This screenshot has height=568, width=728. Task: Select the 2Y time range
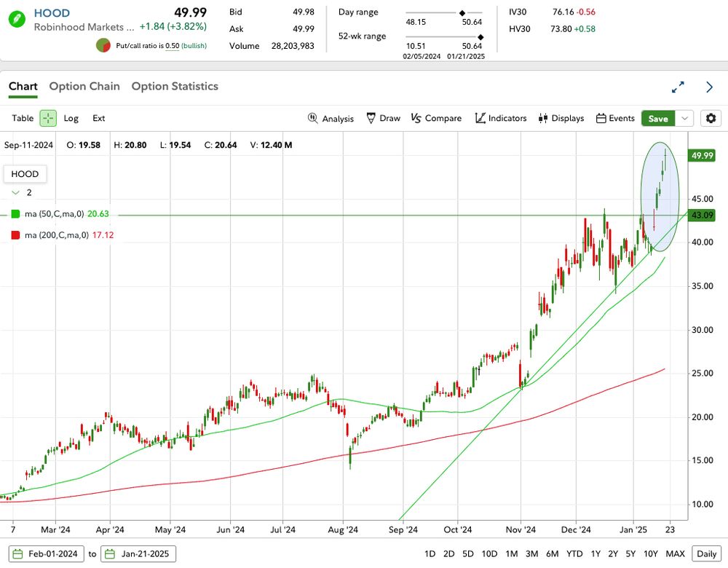(613, 554)
